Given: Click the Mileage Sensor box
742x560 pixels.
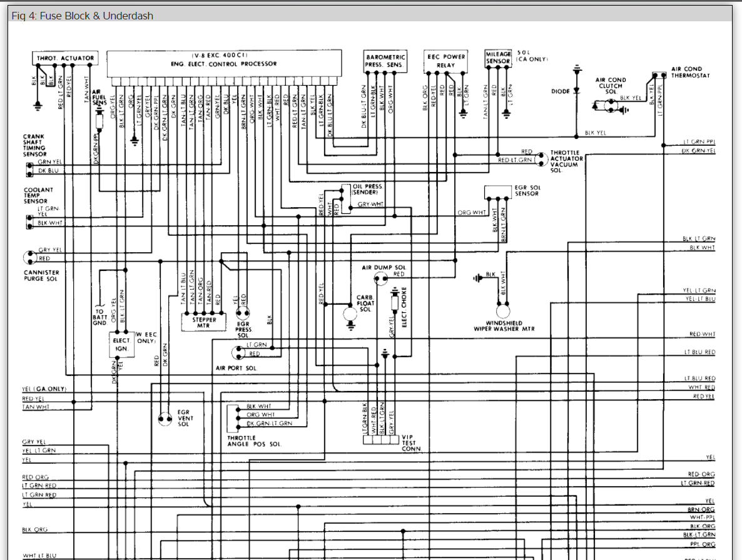Looking at the screenshot, I should (x=498, y=58).
